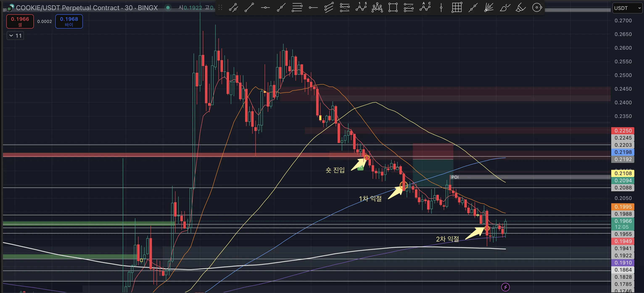Select the Horizontal Ray tool
This screenshot has height=293, width=644.
point(313,8)
